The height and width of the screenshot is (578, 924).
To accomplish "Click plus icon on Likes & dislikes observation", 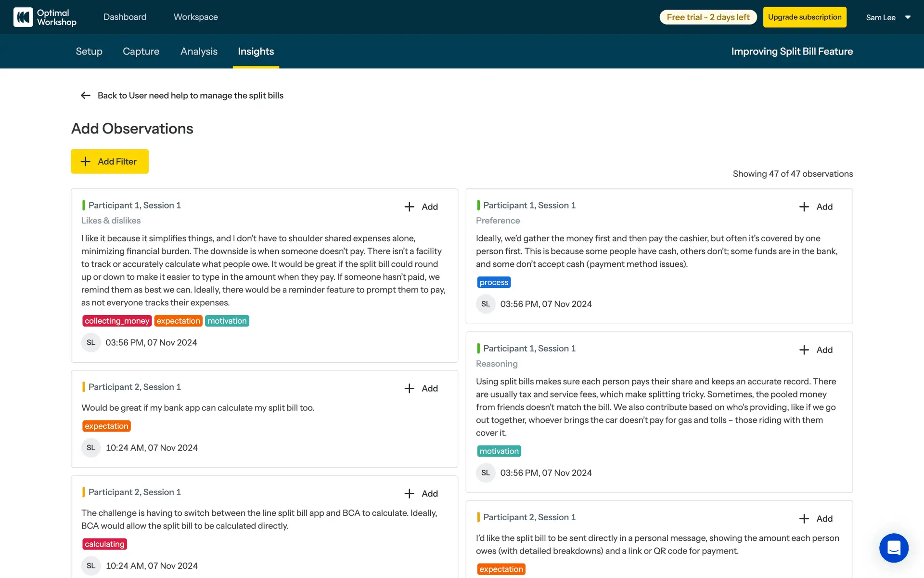I will tap(410, 207).
